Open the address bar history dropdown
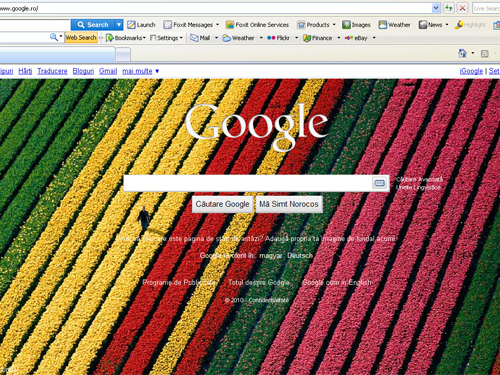This screenshot has height=375, width=500. pos(436,8)
